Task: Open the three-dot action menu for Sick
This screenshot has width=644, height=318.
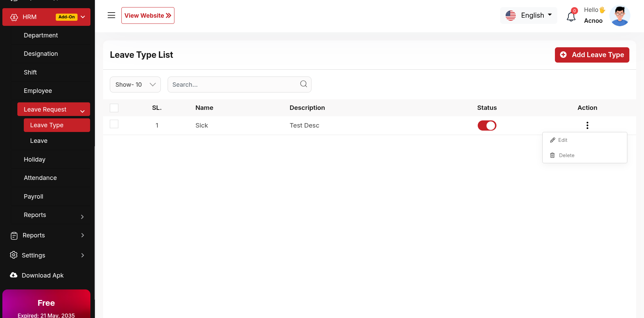Action: (x=587, y=125)
